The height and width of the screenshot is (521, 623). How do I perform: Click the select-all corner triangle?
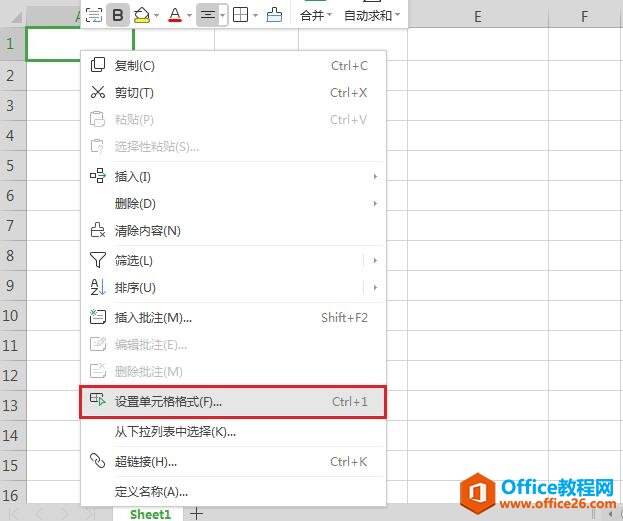[x=15, y=17]
